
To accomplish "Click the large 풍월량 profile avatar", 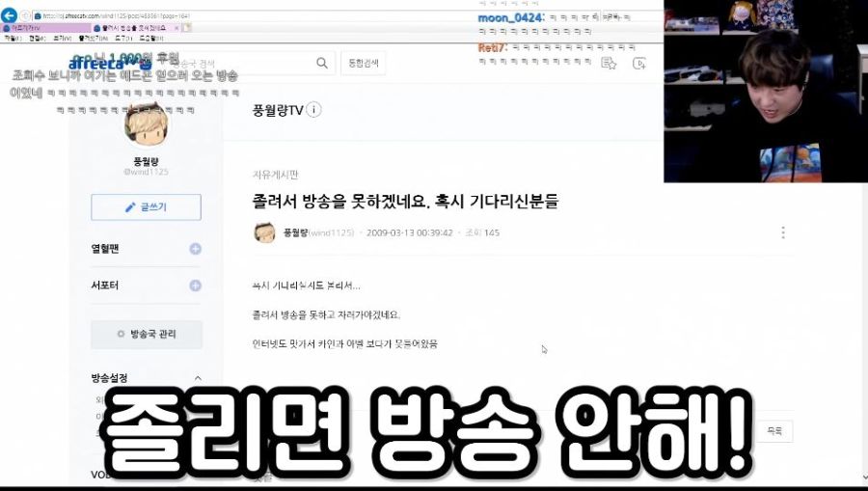I will [x=147, y=124].
